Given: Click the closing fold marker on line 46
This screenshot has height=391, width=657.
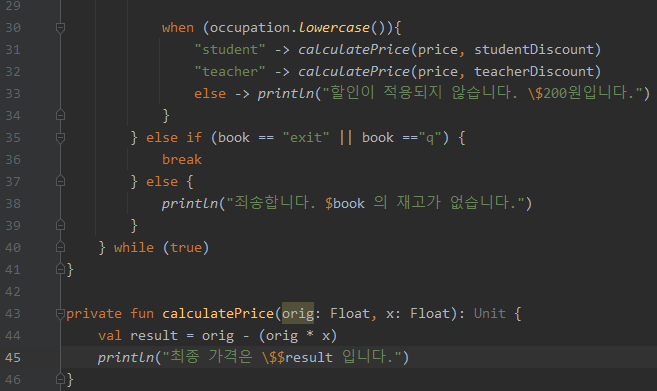Looking at the screenshot, I should click(60, 379).
